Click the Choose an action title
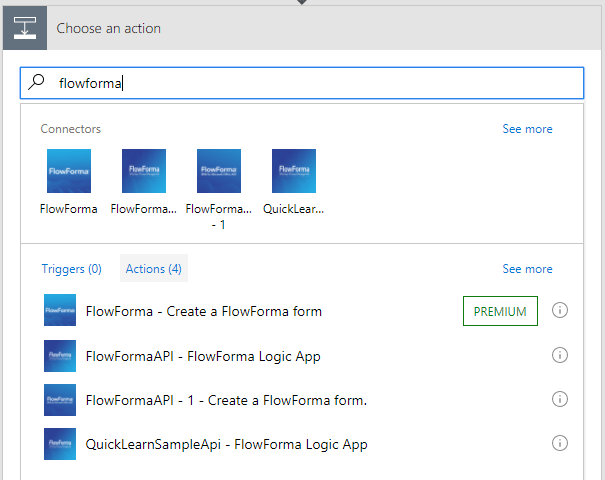 click(108, 28)
